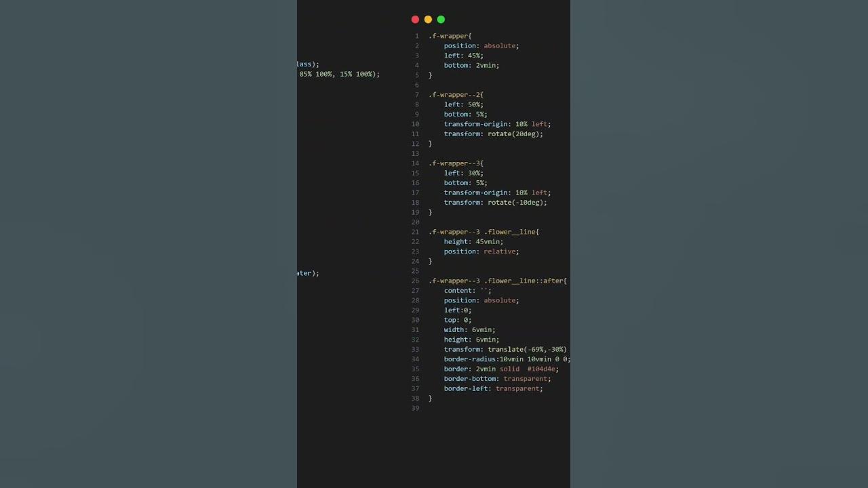Click the '.f-wrapper--3{' selector on line 14
This screenshot has height=488, width=868.
(x=456, y=163)
